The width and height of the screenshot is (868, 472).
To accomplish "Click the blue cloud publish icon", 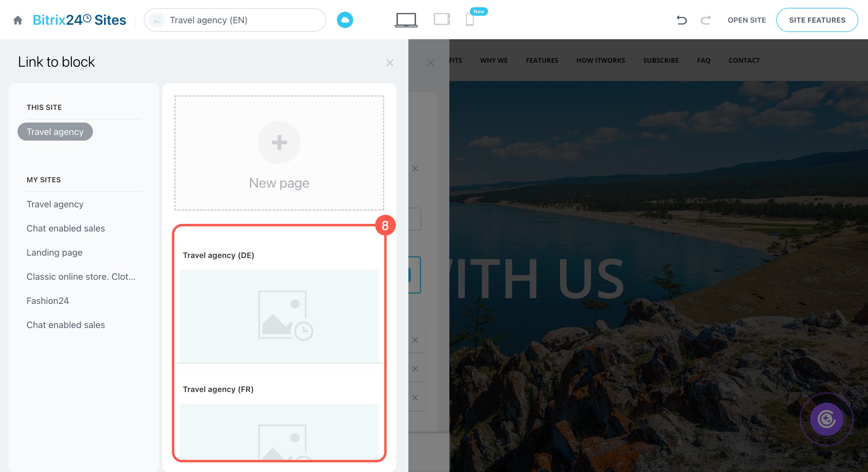I will [345, 20].
